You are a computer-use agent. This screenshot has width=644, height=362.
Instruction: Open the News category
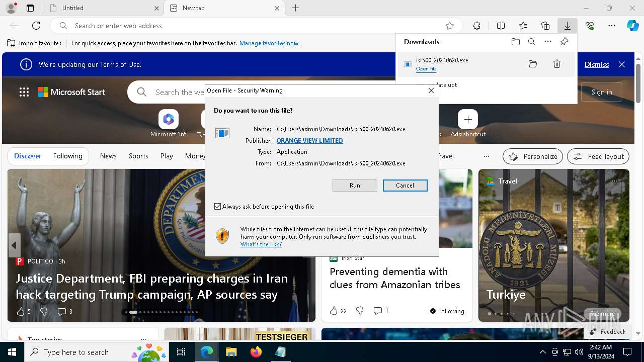[x=108, y=156]
